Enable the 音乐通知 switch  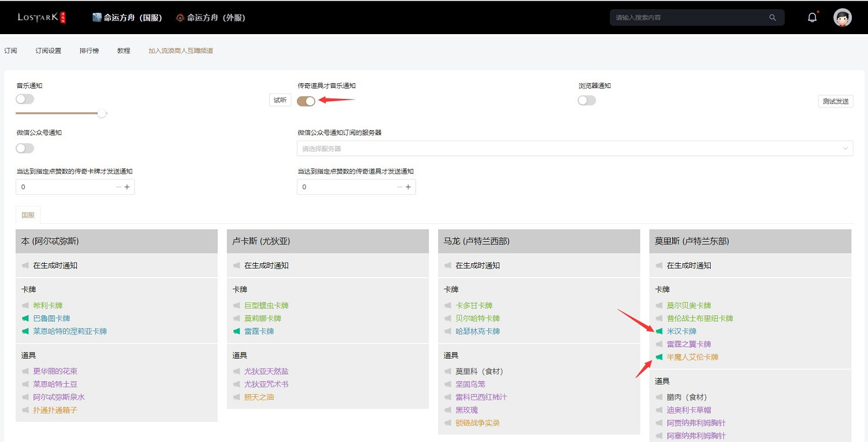[24, 99]
